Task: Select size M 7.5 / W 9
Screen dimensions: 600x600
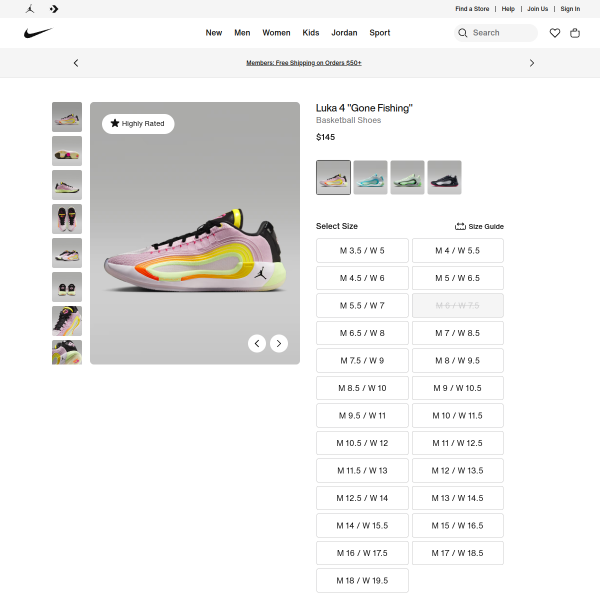Action: point(362,361)
